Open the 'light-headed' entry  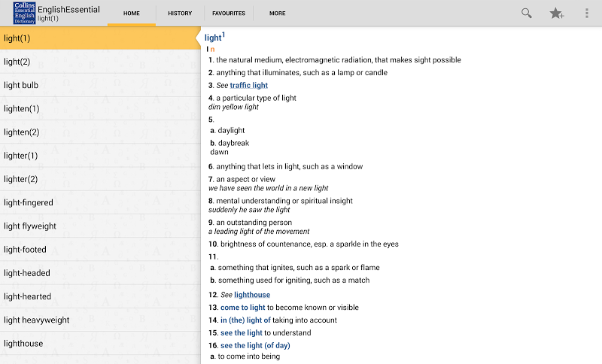(100, 273)
